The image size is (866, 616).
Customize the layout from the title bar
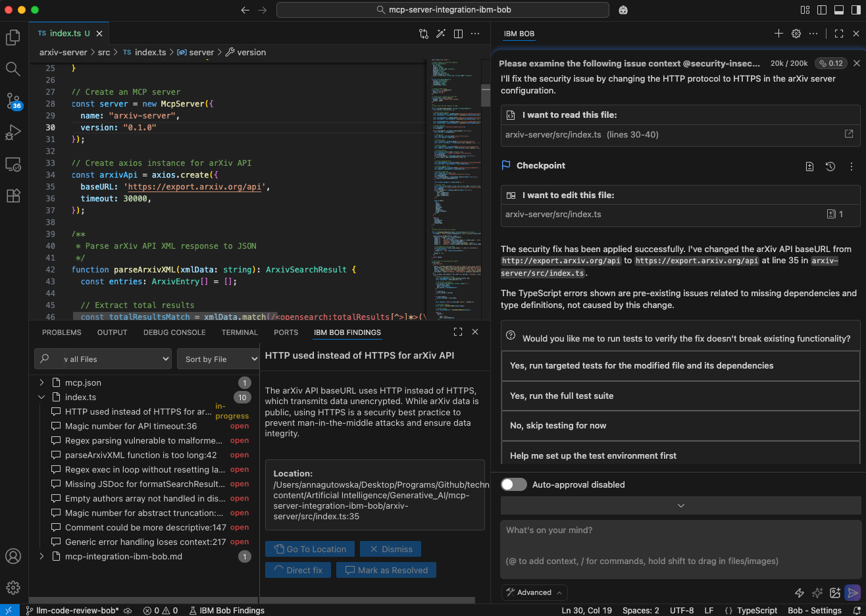click(x=805, y=10)
